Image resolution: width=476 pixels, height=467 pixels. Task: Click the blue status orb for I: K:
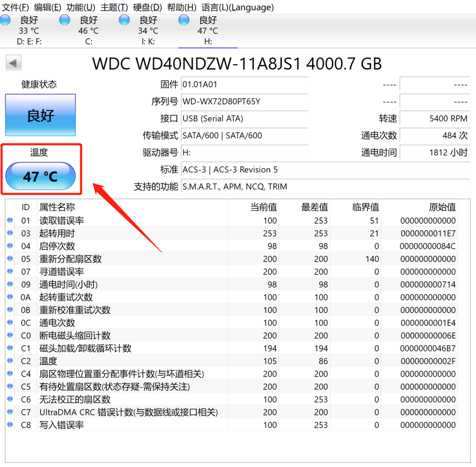click(124, 20)
